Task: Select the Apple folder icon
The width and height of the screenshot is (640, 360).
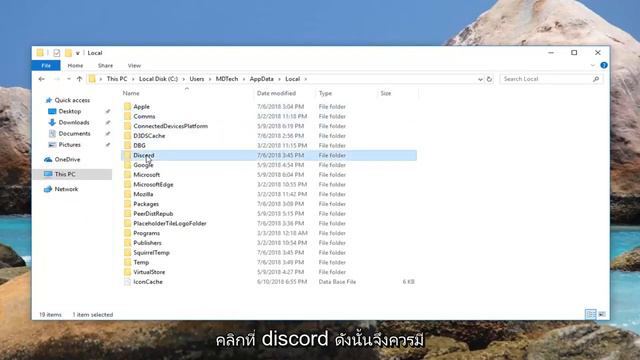Action: [127, 107]
